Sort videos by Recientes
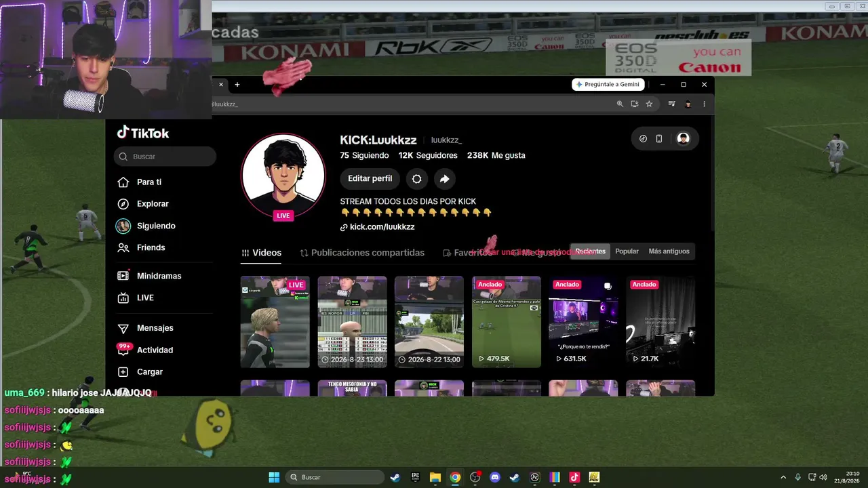This screenshot has height=488, width=868. tap(590, 251)
